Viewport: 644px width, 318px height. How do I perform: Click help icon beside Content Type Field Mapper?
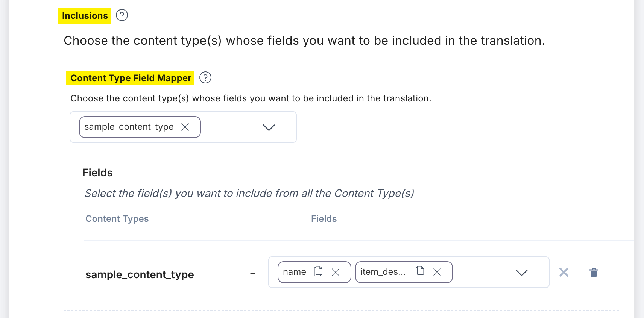coord(205,78)
